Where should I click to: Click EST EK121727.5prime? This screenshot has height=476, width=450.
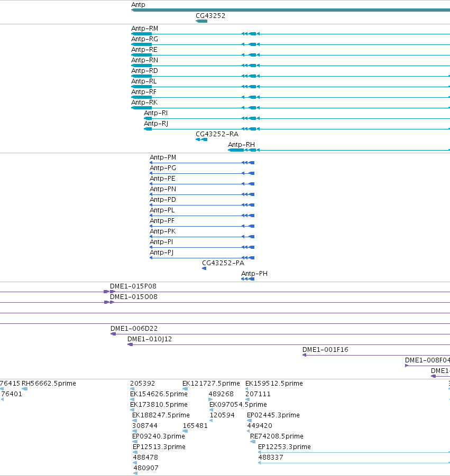211,384
